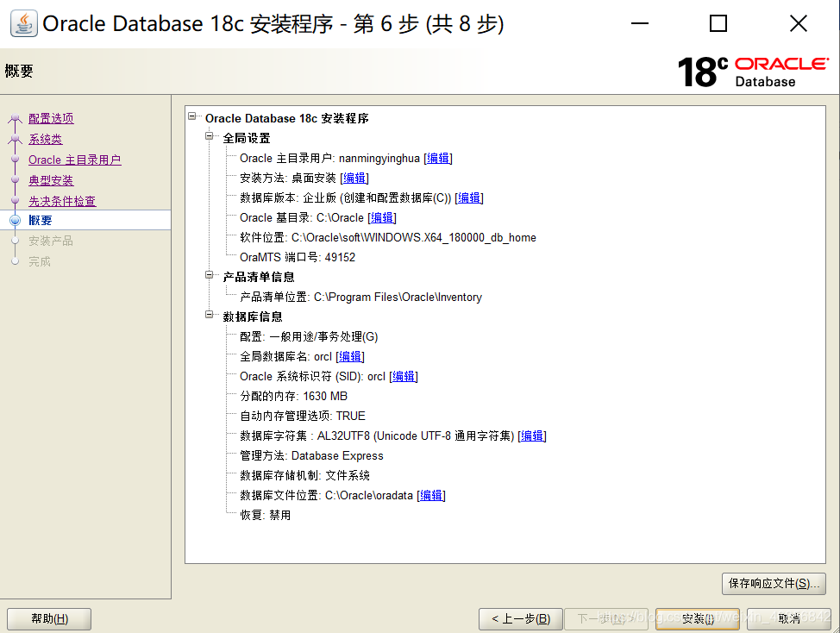The height and width of the screenshot is (633, 840).
Task: Select 配置: 一般用途/事务处理(G) row
Action: pyautogui.click(x=309, y=337)
